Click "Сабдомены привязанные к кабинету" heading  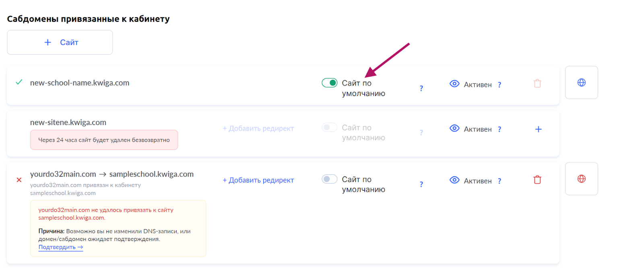(88, 19)
